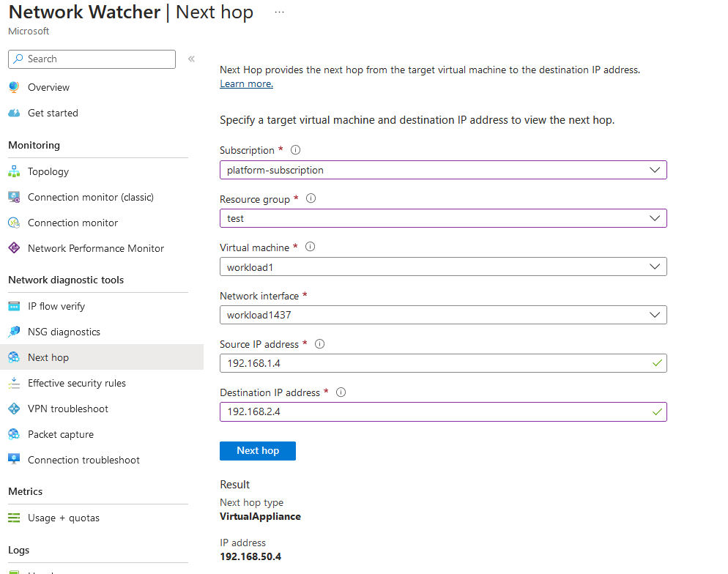Click the Virtual machine info icon
728x574 pixels.
pyautogui.click(x=310, y=247)
